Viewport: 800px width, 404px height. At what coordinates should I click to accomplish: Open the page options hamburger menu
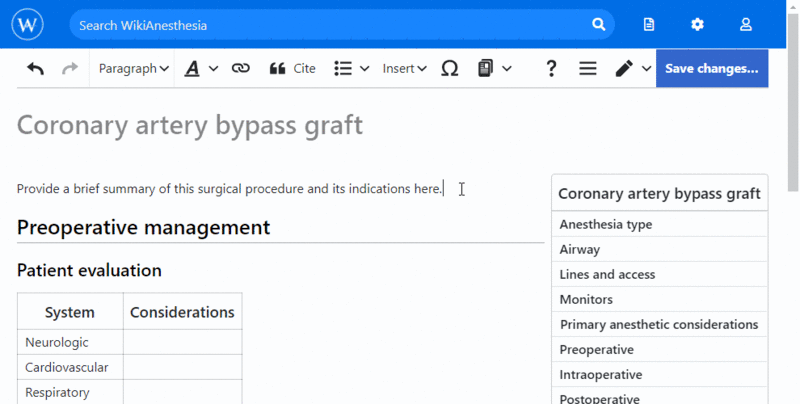pyautogui.click(x=588, y=68)
